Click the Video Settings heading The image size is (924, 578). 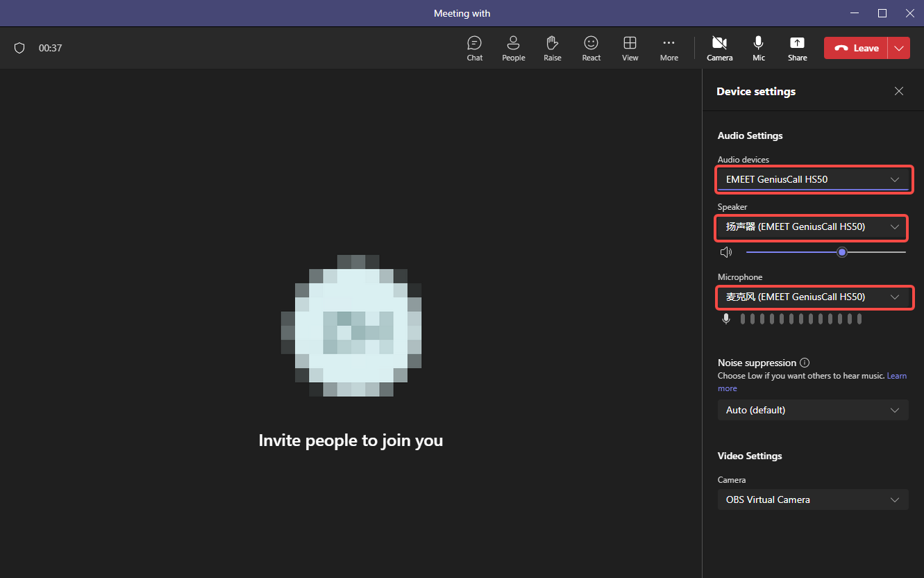click(750, 456)
